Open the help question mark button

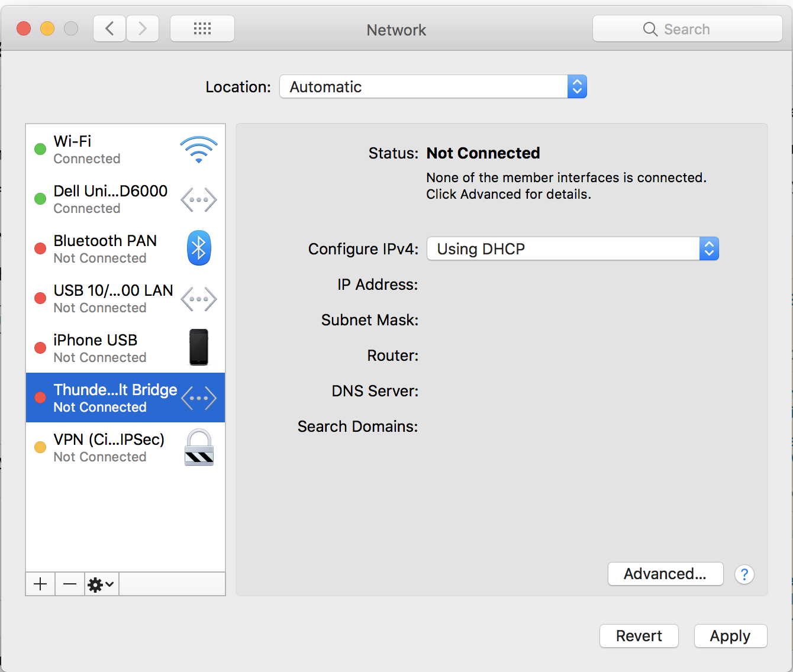tap(744, 574)
